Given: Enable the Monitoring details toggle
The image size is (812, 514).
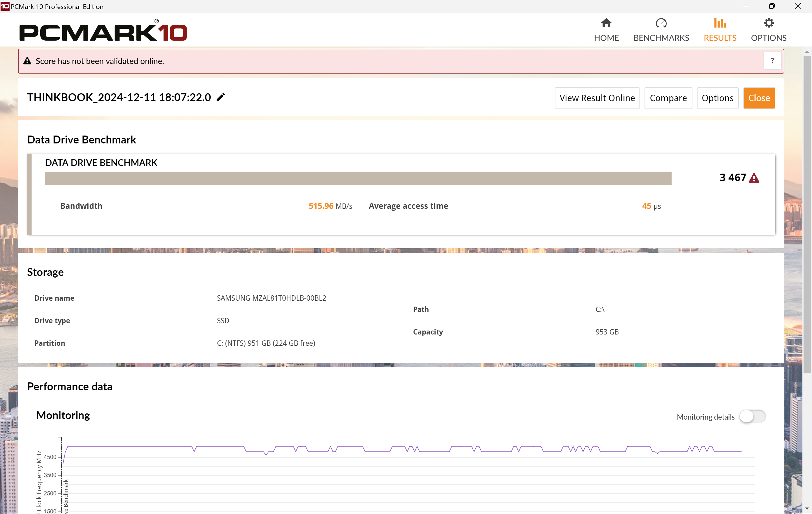Looking at the screenshot, I should 752,416.
